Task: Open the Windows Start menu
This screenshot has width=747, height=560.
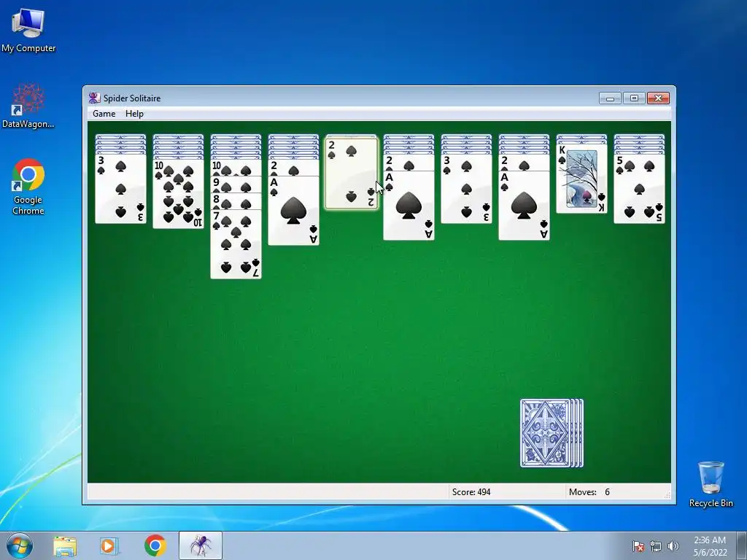Action: click(20, 545)
